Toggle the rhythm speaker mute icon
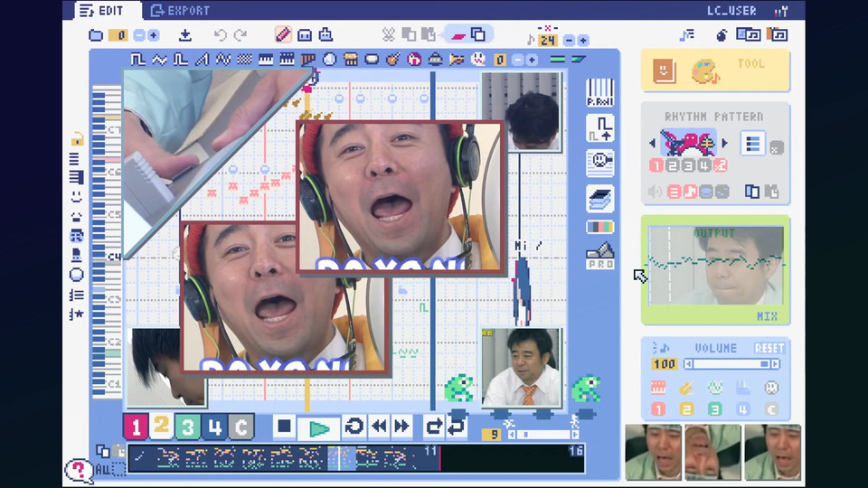 coord(655,192)
